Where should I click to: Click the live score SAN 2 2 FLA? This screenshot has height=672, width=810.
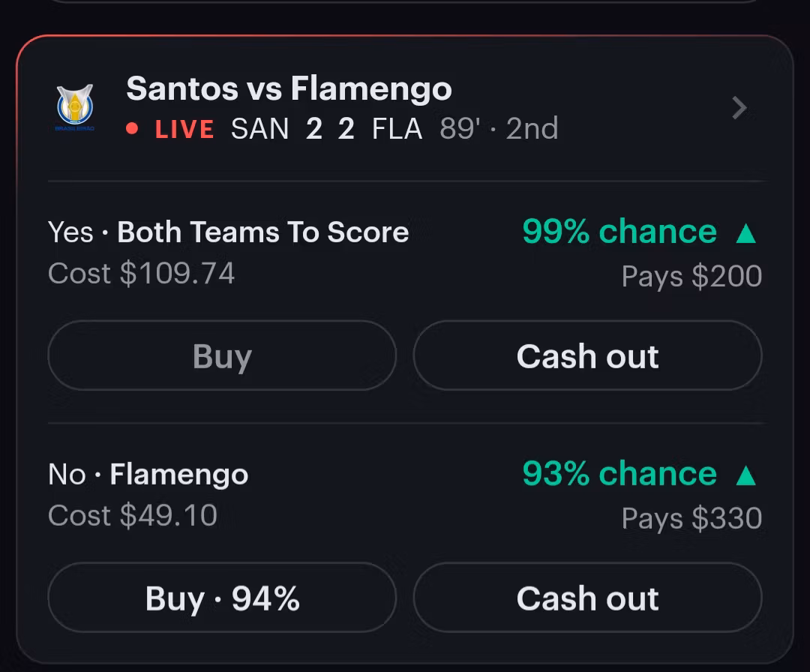point(326,128)
